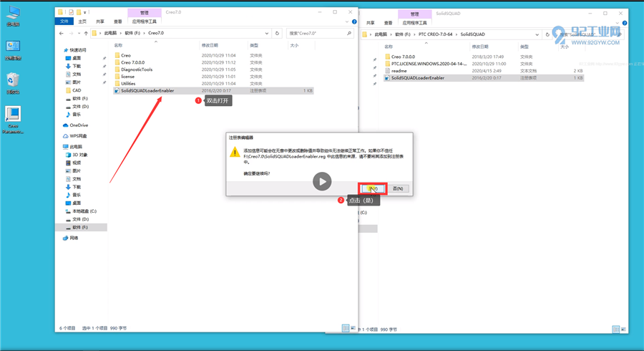Click 否(N) in the registry editor dialog

click(x=398, y=188)
